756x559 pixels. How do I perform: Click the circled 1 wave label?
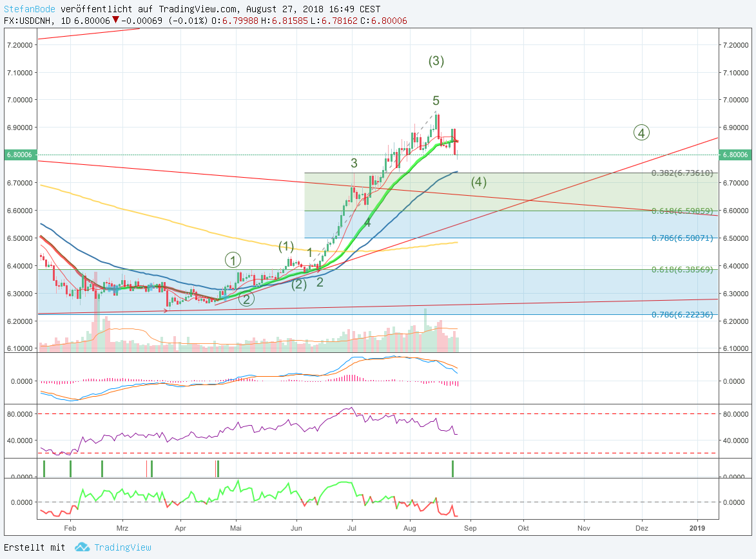[x=233, y=261]
